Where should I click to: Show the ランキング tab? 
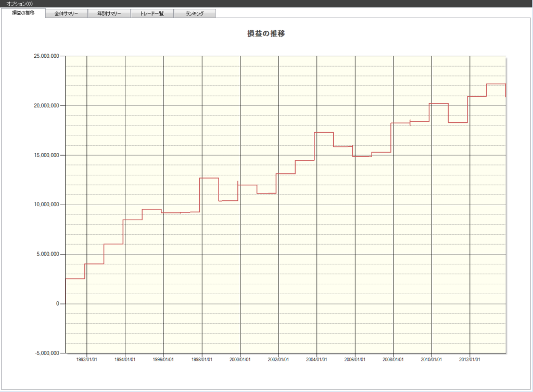[195, 14]
